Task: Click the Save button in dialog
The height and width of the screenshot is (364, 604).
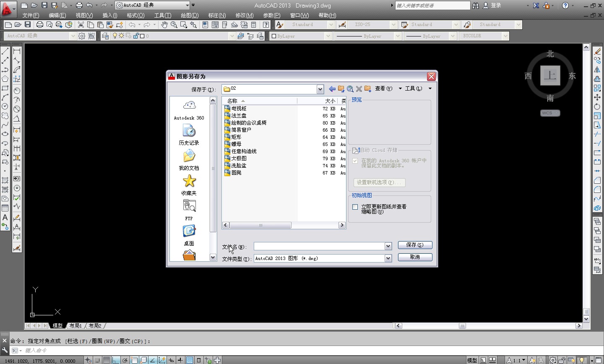Action: point(415,245)
